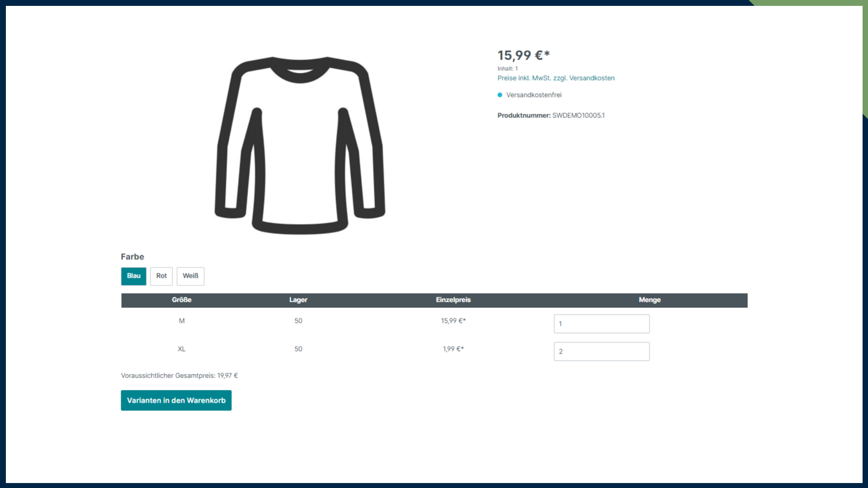
Task: Click the Farbe section label
Action: 132,257
